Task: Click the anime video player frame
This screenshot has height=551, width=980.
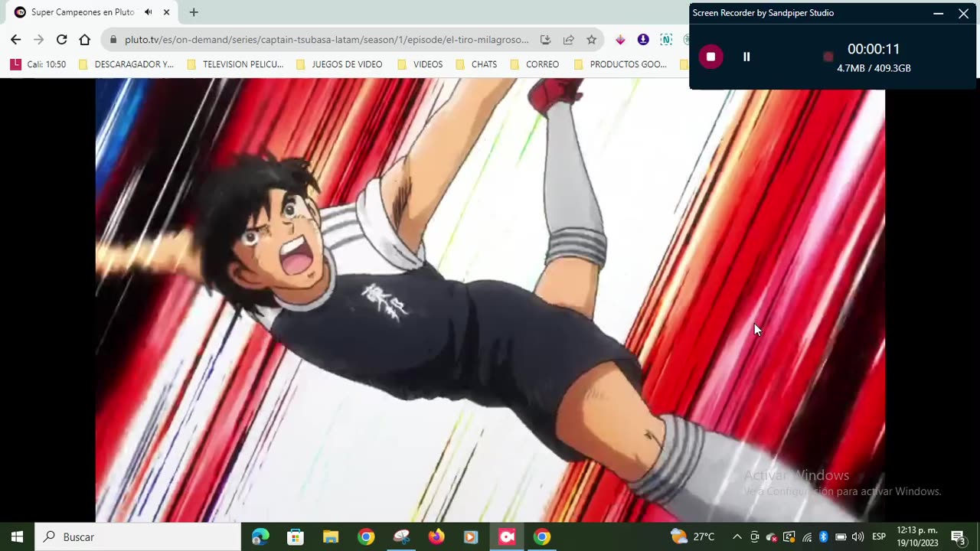Action: coord(490,300)
